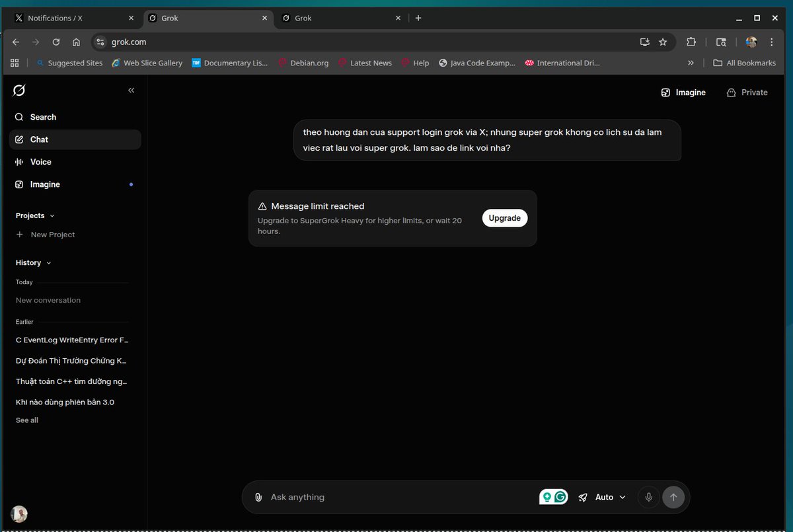Collapse the History section chevron
This screenshot has width=793, height=532.
48,263
